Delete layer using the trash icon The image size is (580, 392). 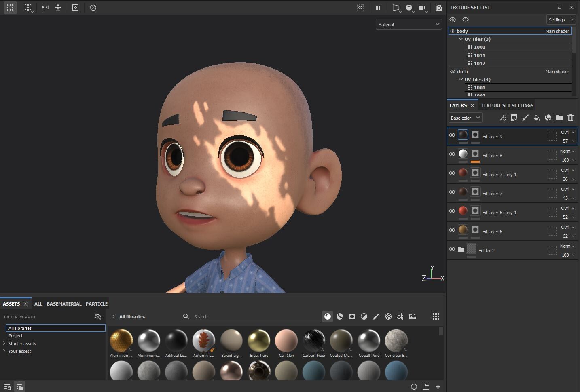[x=571, y=118]
